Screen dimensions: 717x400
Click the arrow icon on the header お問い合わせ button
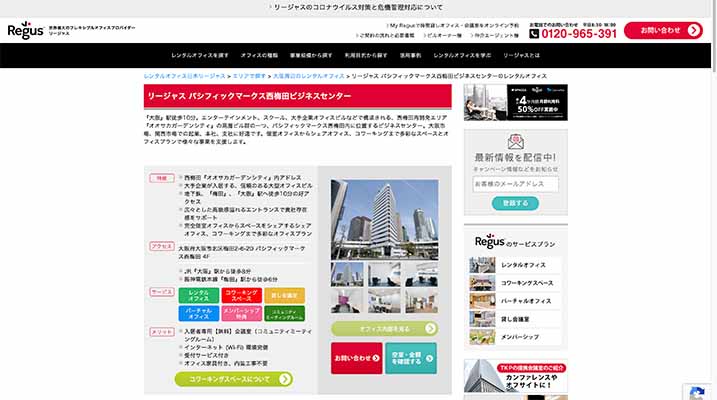pos(693,30)
